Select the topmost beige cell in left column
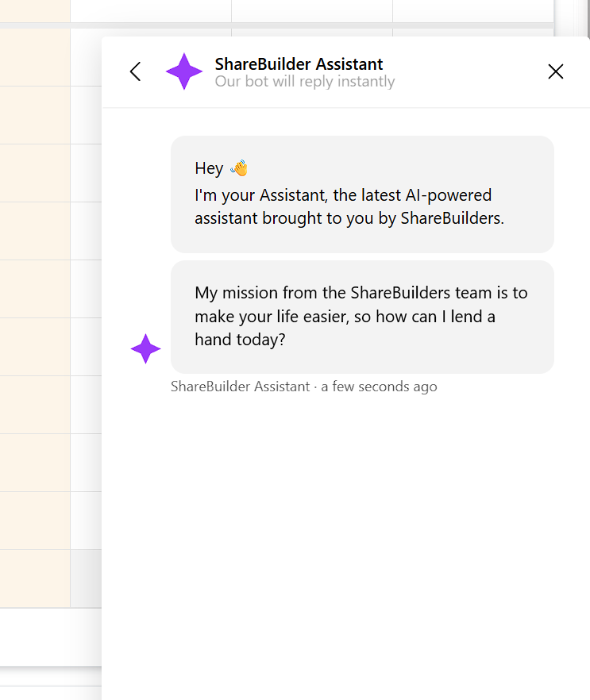Screen dimensions: 590x700 pos(35,11)
